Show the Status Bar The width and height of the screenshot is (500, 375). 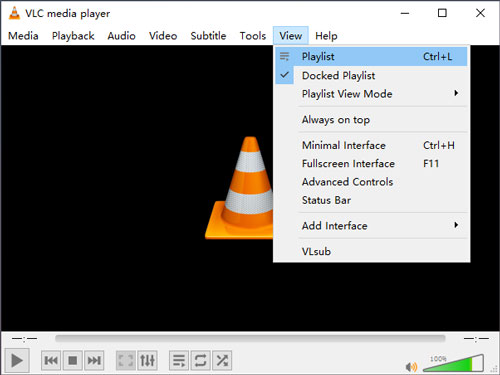pyautogui.click(x=372, y=200)
